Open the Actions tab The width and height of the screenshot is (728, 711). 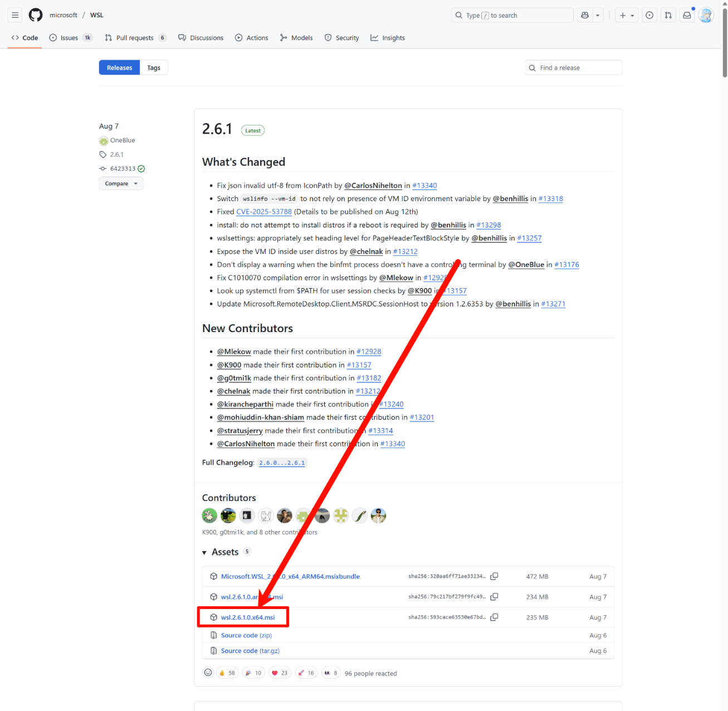[x=252, y=38]
